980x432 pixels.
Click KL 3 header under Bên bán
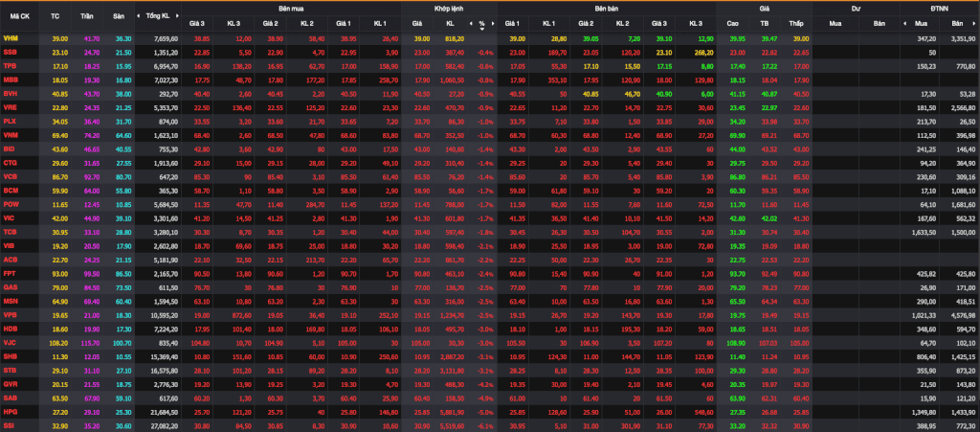tap(697, 24)
